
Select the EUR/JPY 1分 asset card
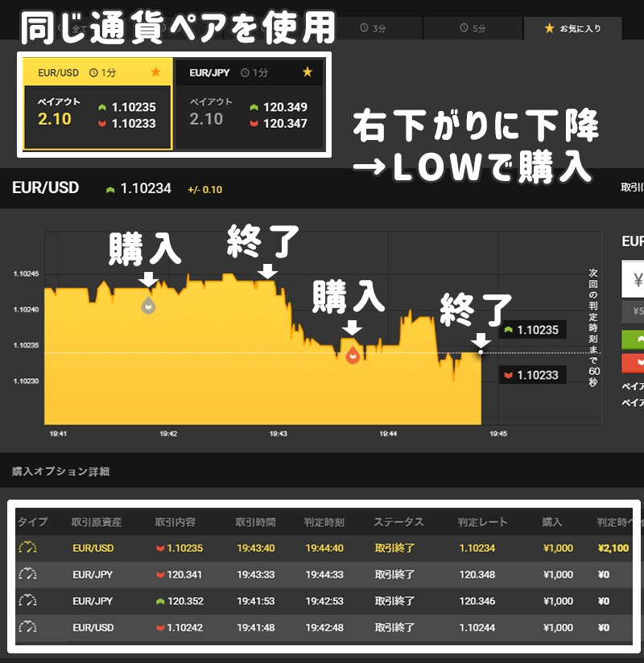[x=250, y=104]
